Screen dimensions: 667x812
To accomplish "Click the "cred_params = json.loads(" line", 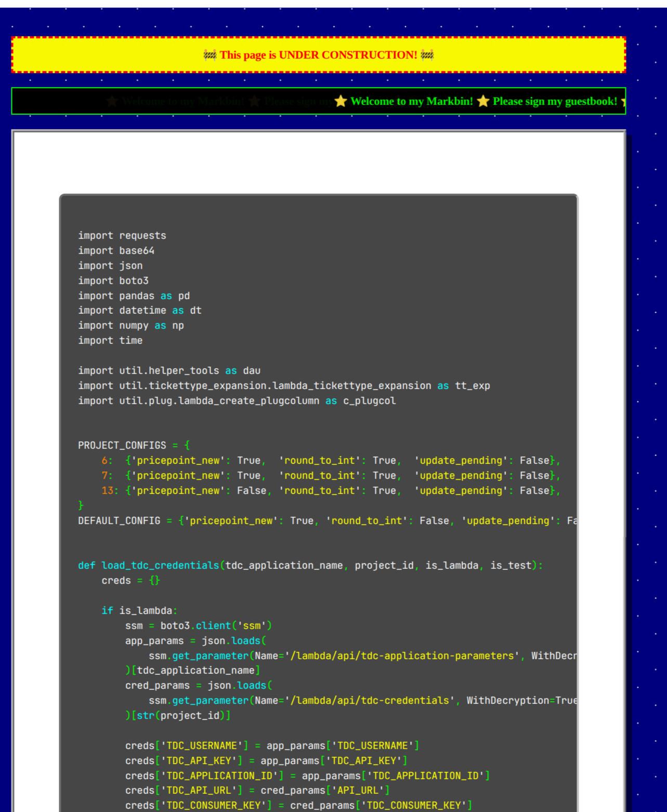I will click(199, 685).
